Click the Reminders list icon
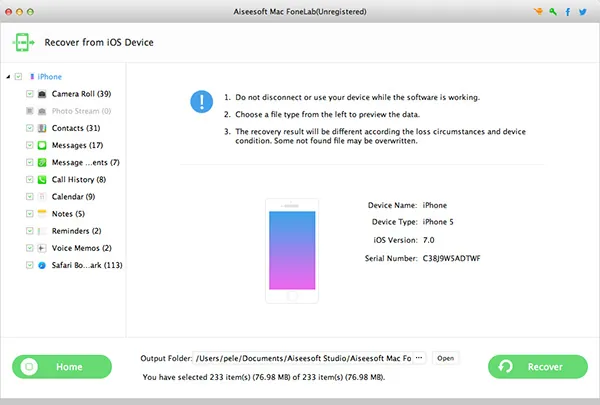Viewport: 600px width, 405px height. (42, 231)
